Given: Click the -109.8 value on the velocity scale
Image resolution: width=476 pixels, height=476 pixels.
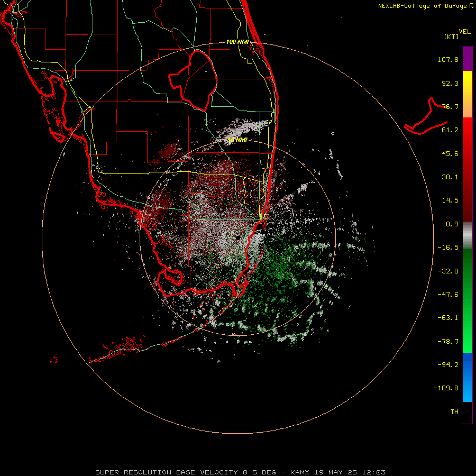Looking at the screenshot, I should tap(446, 388).
